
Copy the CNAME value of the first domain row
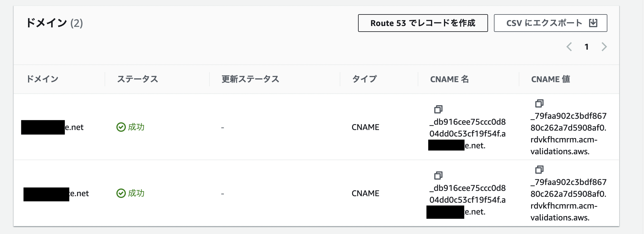pos(540,103)
